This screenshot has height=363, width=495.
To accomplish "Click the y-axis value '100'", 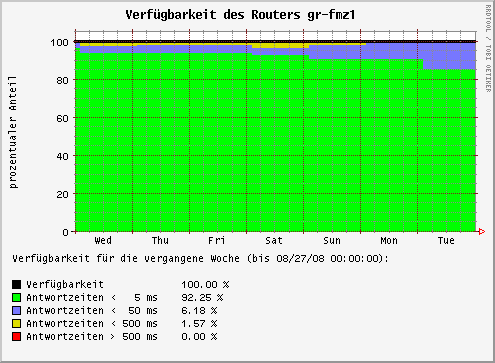I will (x=59, y=42).
